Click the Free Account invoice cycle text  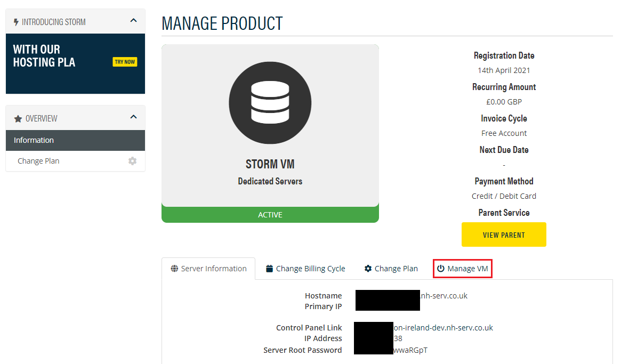pyautogui.click(x=504, y=133)
